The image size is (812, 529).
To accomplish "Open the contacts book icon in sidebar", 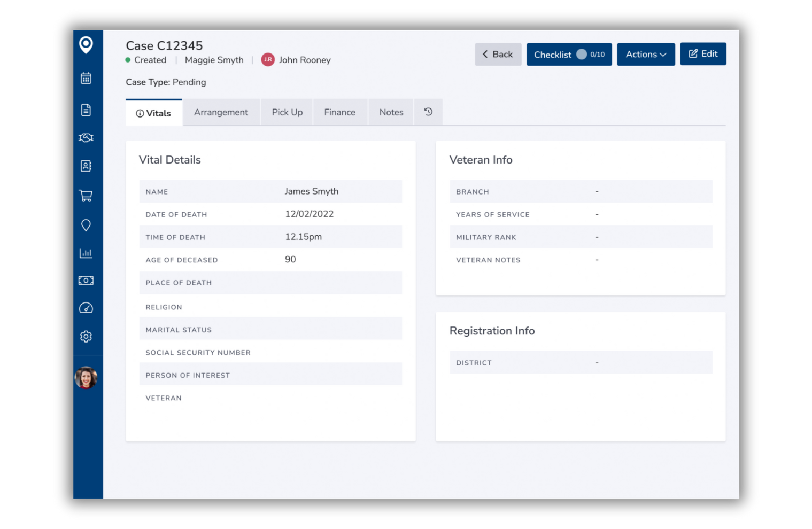I will [86, 166].
